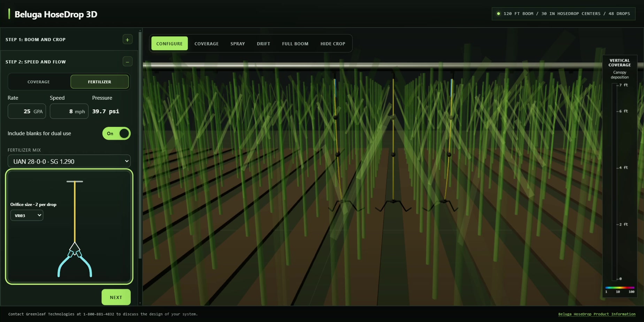Viewport: 644px width, 322px height.
Task: Click the scrollbar up arrow in sidebar
Action: pos(140,31)
